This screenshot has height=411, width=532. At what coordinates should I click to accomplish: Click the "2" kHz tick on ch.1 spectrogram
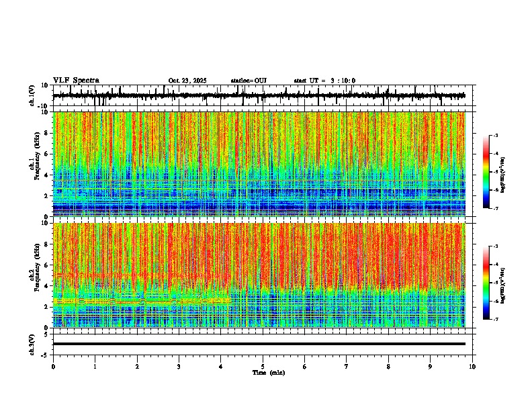pos(47,196)
